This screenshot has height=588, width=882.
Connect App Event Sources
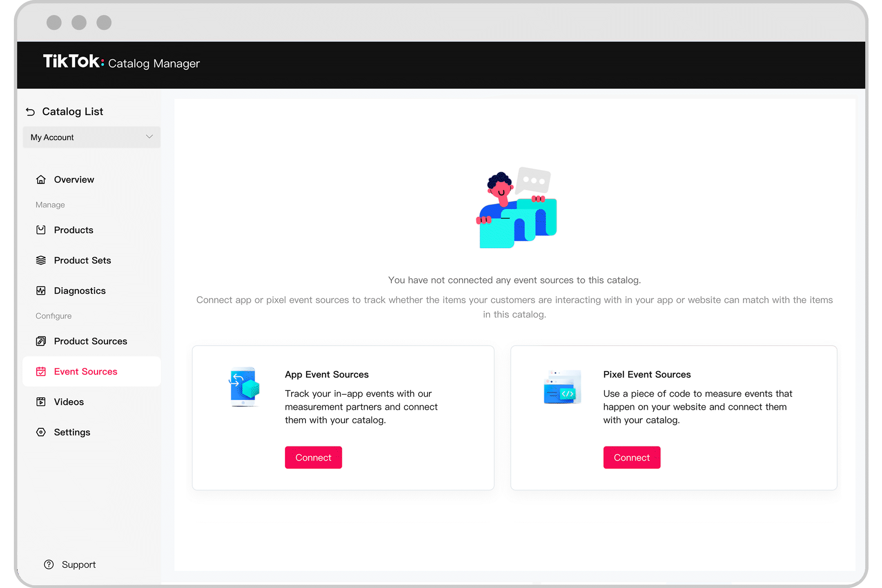314,457
